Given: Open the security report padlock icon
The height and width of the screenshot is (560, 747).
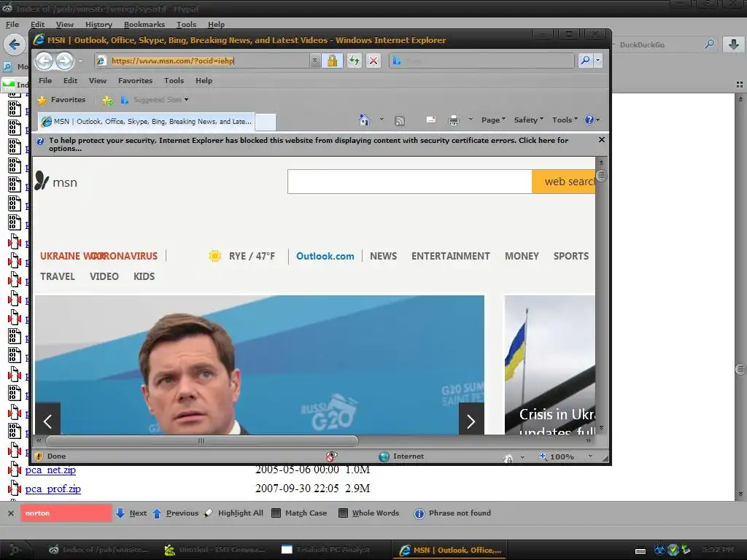Looking at the screenshot, I should (332, 61).
